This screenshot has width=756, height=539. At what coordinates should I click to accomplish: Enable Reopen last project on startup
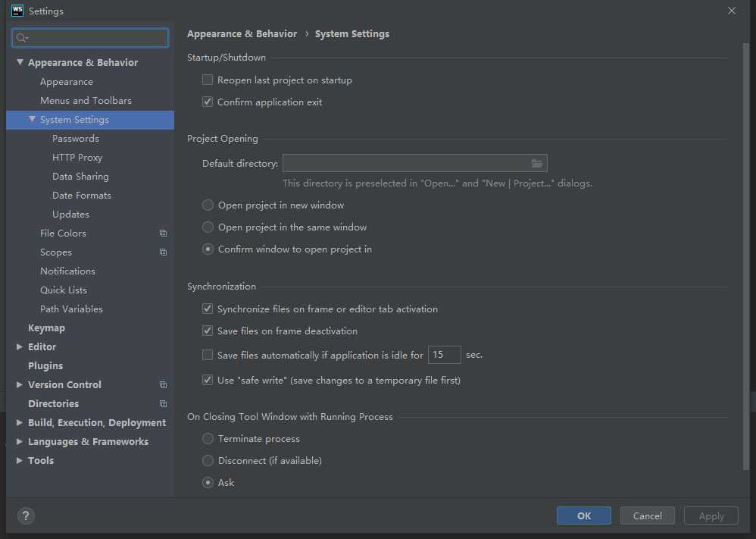click(x=208, y=80)
